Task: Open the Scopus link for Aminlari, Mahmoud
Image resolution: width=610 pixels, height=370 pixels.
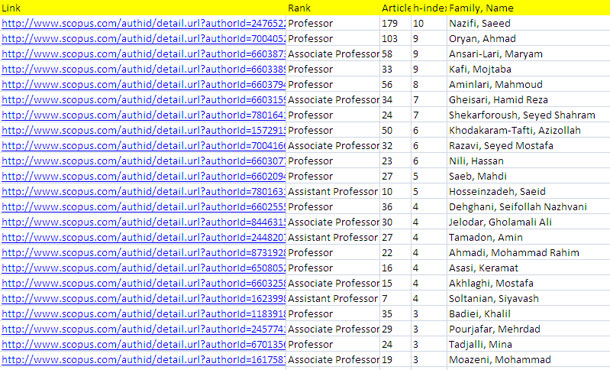Action: pyautogui.click(x=143, y=84)
